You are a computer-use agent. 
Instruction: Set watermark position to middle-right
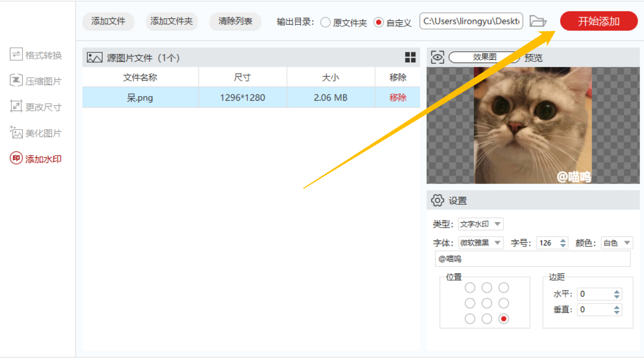(x=503, y=303)
